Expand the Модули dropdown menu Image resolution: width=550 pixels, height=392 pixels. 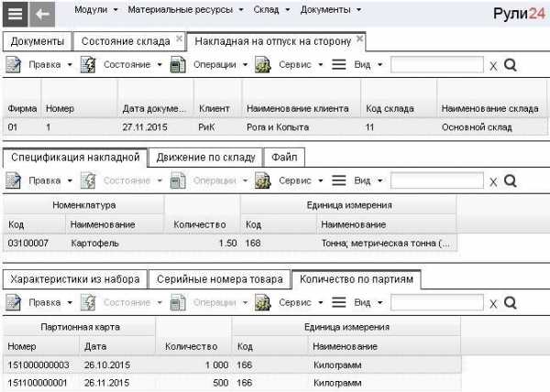95,10
